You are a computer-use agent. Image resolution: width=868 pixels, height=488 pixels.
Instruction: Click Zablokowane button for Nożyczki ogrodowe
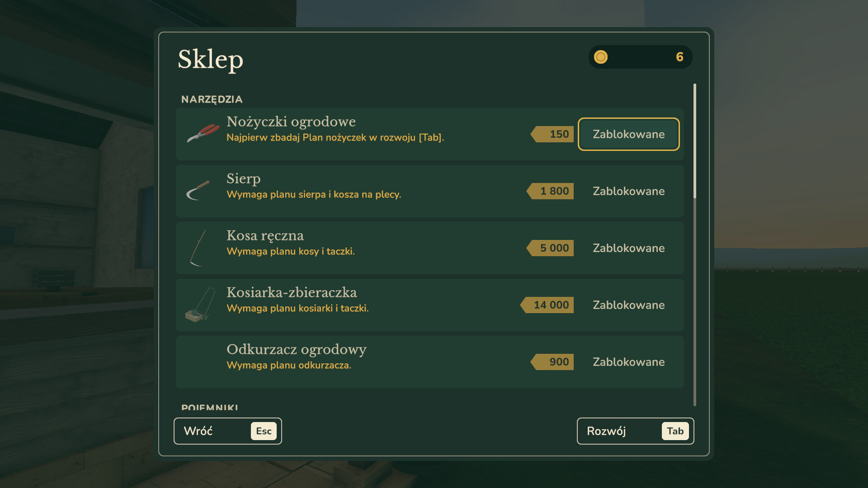[628, 134]
